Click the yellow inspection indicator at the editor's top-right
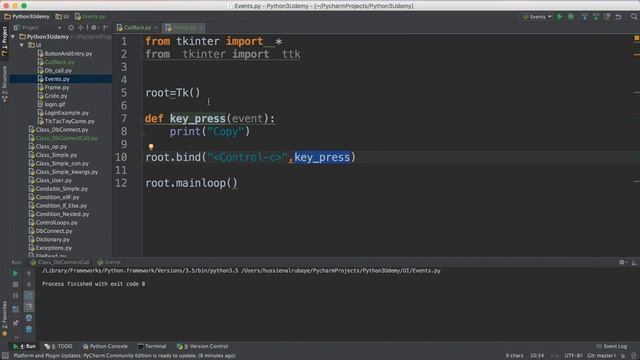Image resolution: width=640 pixels, height=360 pixels. [636, 38]
